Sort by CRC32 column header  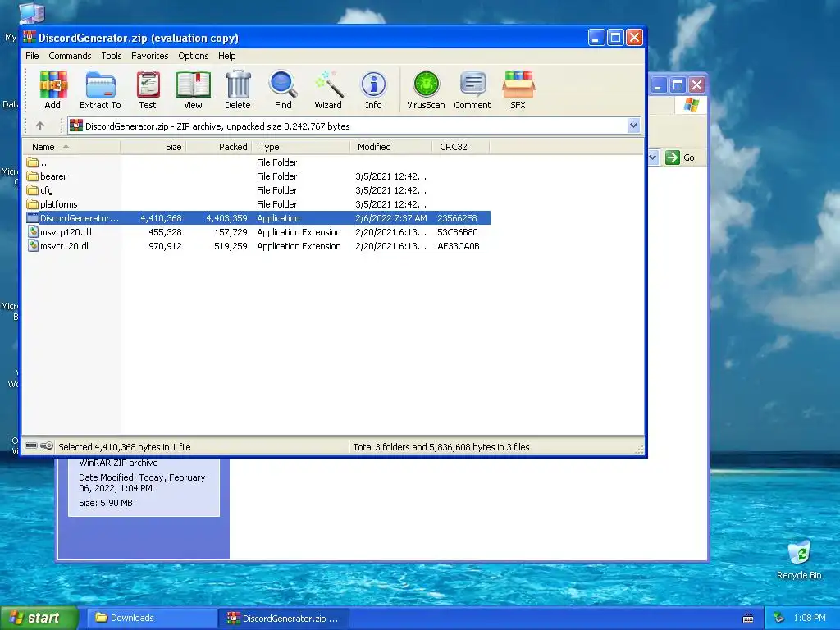461,147
